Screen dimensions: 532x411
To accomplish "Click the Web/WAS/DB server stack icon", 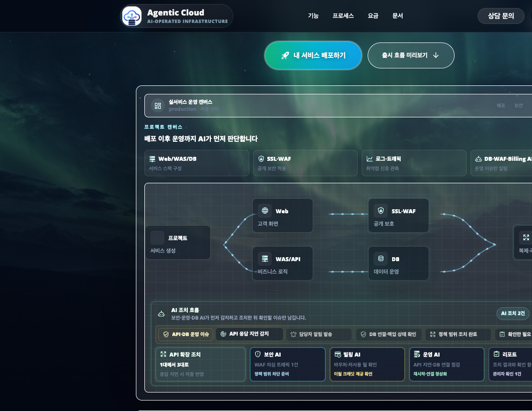I will [x=152, y=159].
